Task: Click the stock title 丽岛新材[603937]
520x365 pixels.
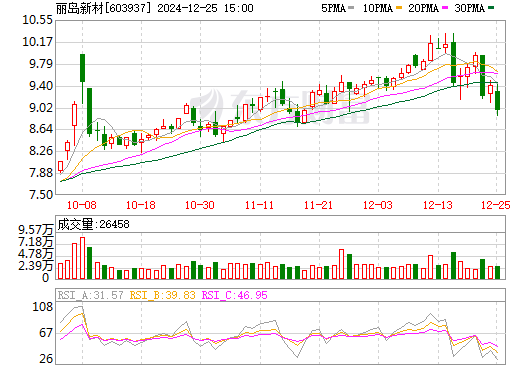Action: 103,8
